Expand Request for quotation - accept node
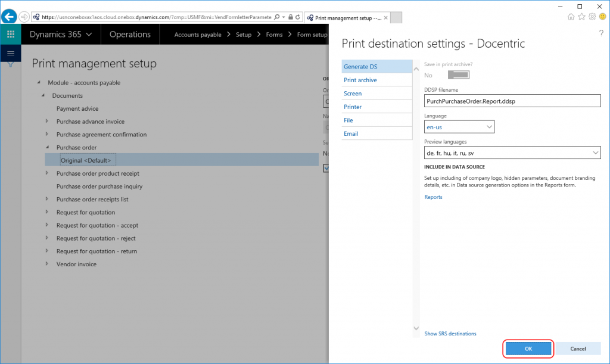The height and width of the screenshot is (364, 610). click(47, 225)
